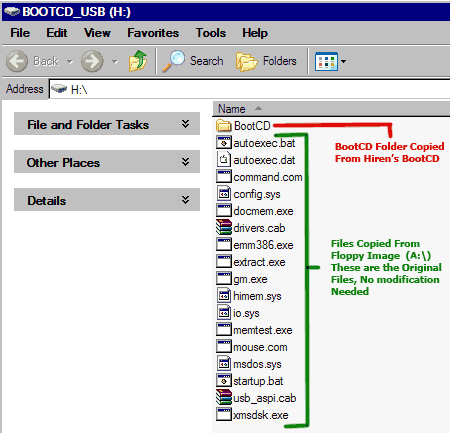450x433 pixels.
Task: Open Forward history dropdown arrow
Action: (115, 62)
